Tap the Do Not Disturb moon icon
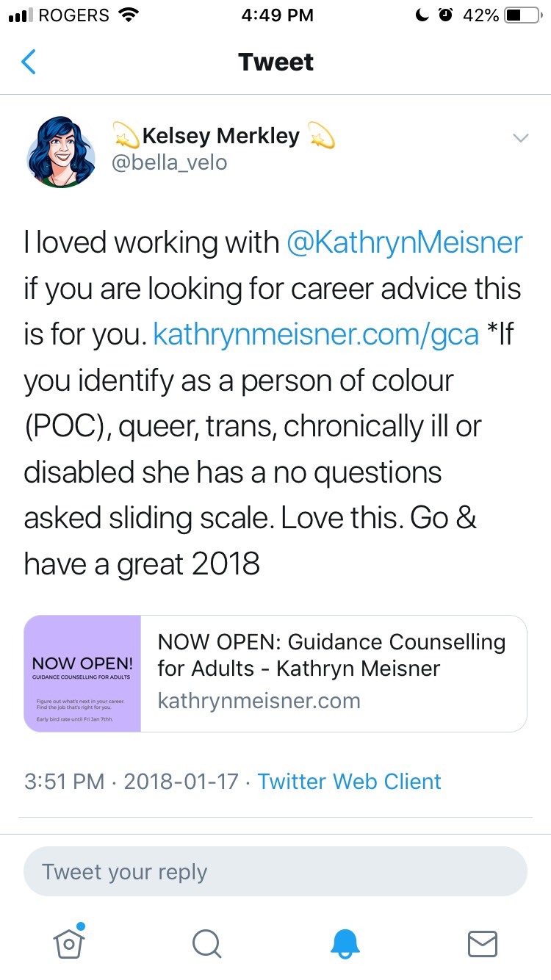 [x=422, y=15]
